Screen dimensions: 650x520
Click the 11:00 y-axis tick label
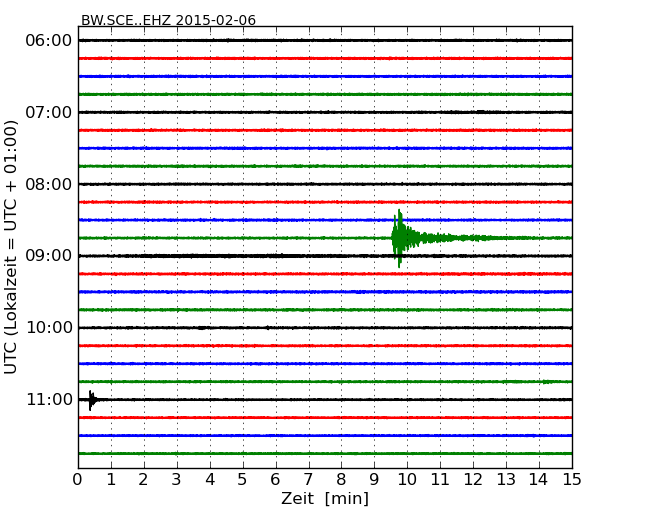pos(49,400)
